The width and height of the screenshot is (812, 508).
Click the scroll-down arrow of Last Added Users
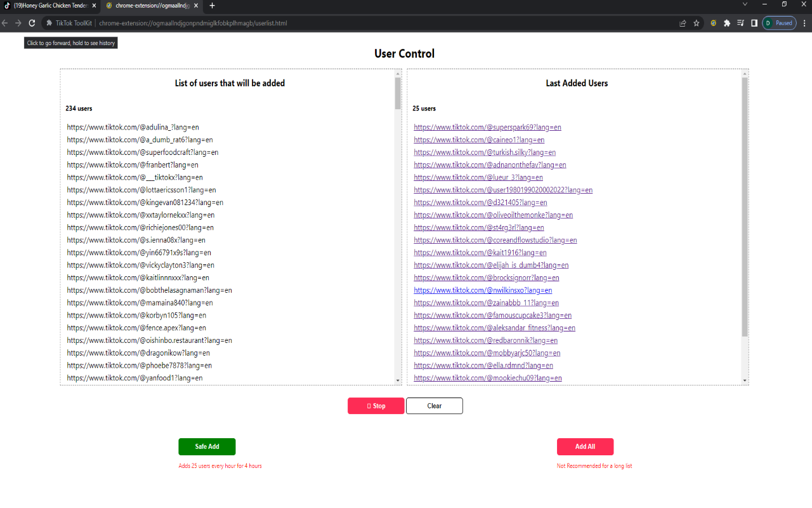(745, 380)
